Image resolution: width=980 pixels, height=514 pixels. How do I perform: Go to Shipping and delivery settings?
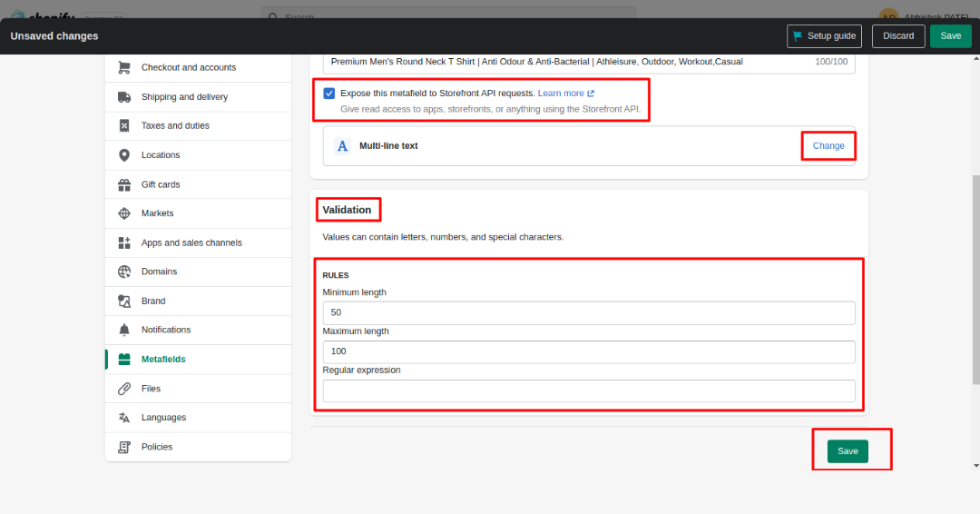tap(198, 97)
